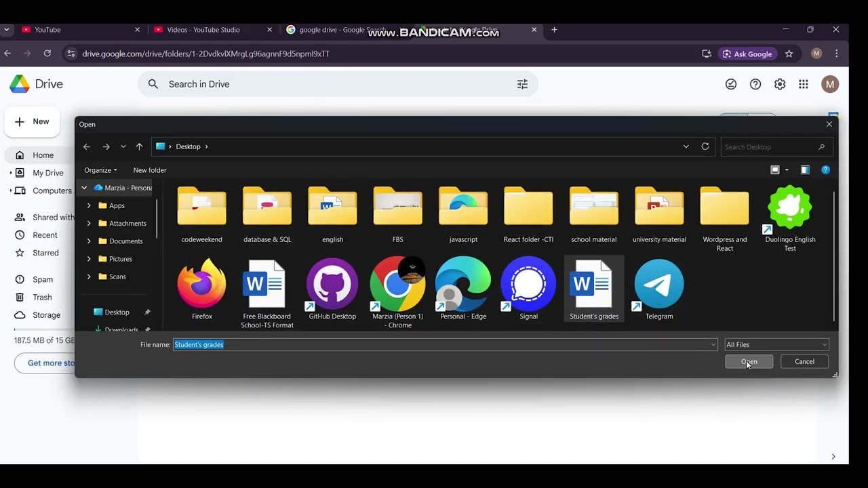Screen dimensions: 868x488
Task: Open Drive help menu
Action: click(x=755, y=84)
